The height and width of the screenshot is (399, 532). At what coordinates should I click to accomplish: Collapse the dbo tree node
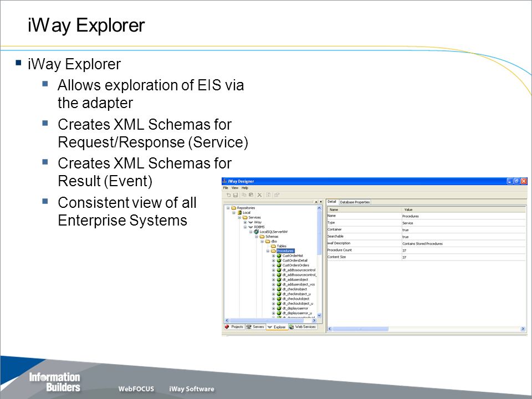(262, 241)
